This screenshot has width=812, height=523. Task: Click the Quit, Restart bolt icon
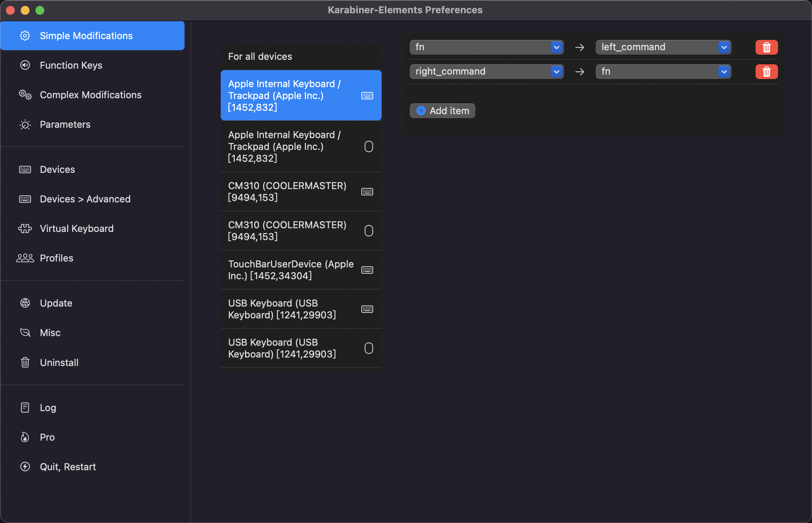(x=25, y=467)
